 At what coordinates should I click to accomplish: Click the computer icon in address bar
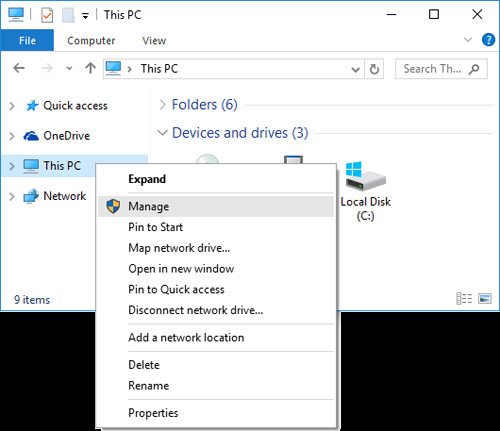pyautogui.click(x=113, y=68)
